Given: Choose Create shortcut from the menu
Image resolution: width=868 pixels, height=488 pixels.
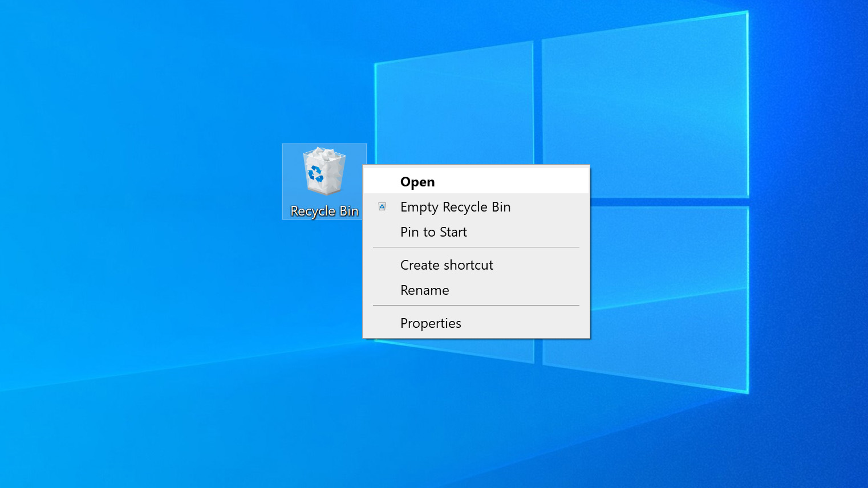Looking at the screenshot, I should (476, 265).
